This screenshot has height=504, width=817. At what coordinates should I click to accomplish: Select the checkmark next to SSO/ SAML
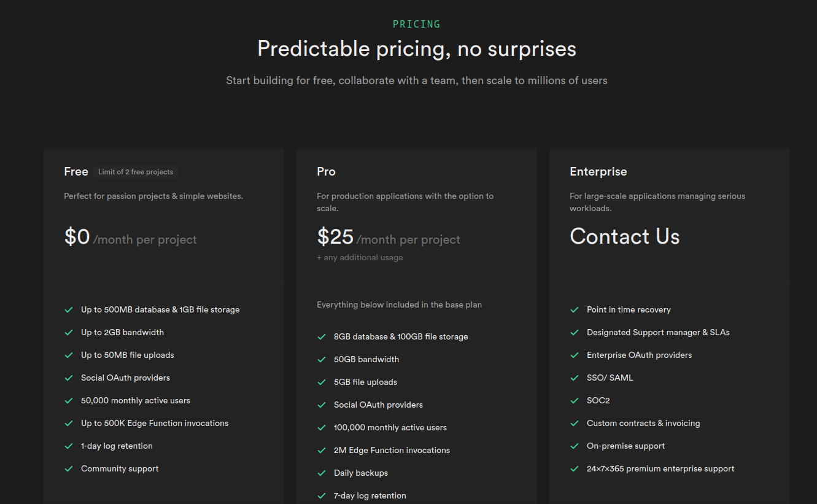coord(575,378)
